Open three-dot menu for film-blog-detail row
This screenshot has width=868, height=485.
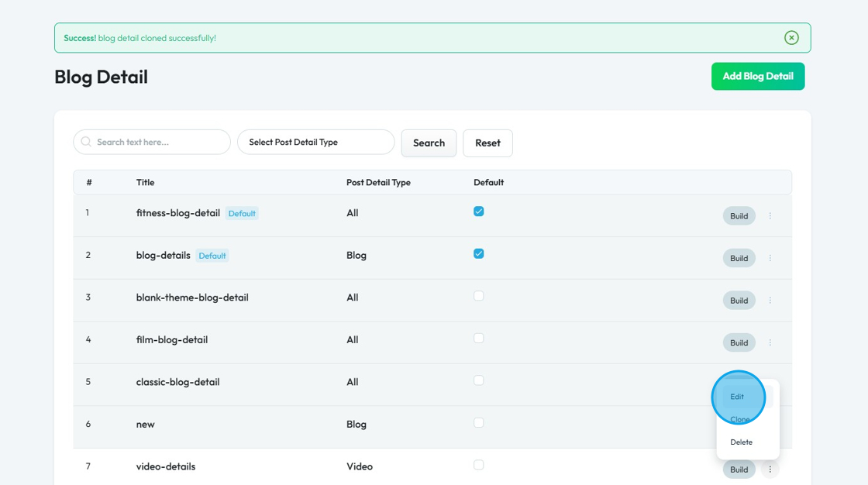pos(770,342)
